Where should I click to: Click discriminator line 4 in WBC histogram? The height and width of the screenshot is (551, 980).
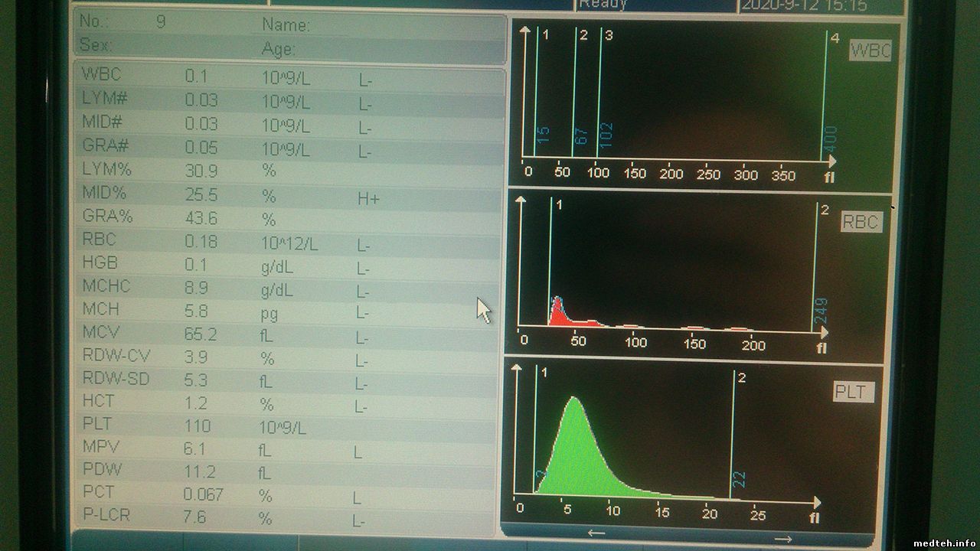825,99
